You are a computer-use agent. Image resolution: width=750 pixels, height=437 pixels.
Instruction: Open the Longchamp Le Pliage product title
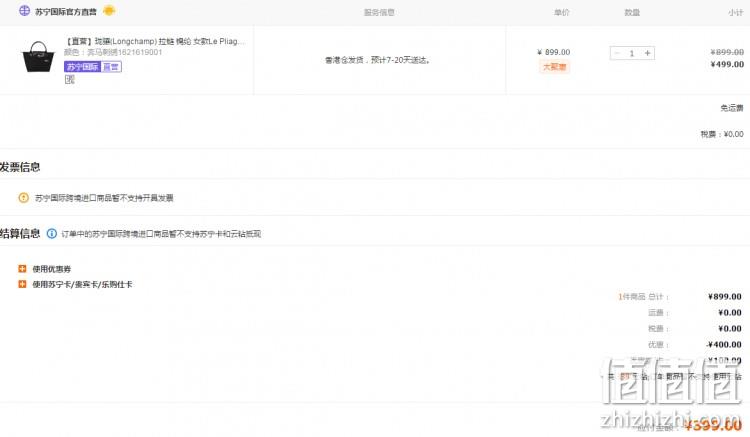click(154, 42)
